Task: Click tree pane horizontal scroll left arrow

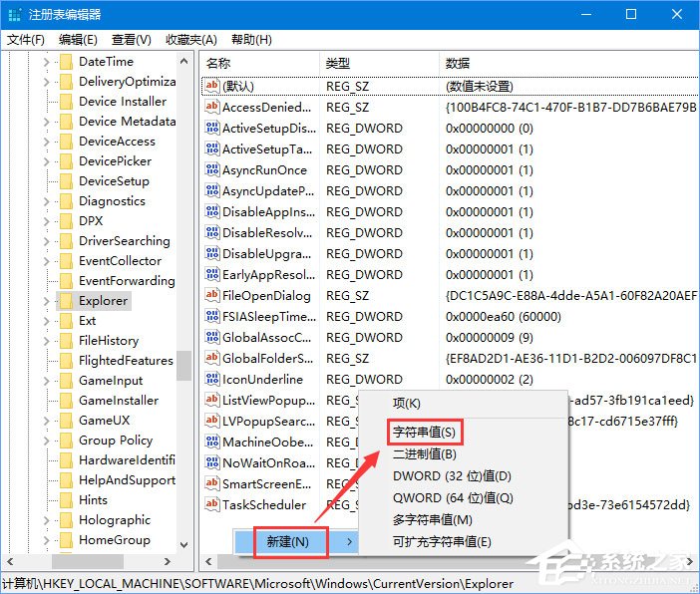Action: tap(10, 561)
